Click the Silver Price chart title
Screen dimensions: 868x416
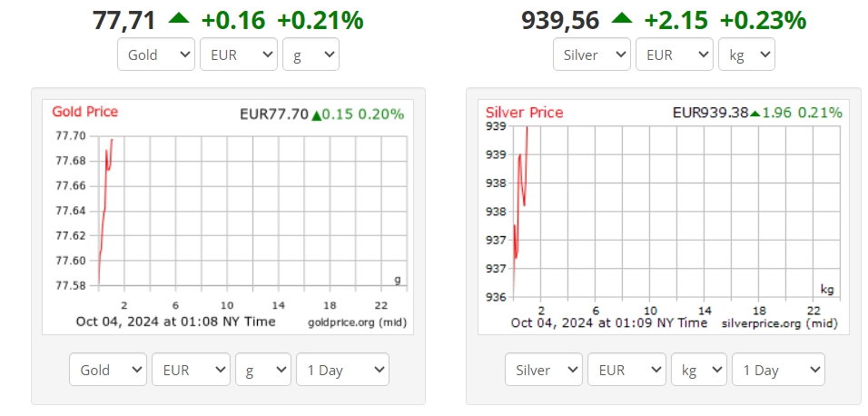click(524, 113)
